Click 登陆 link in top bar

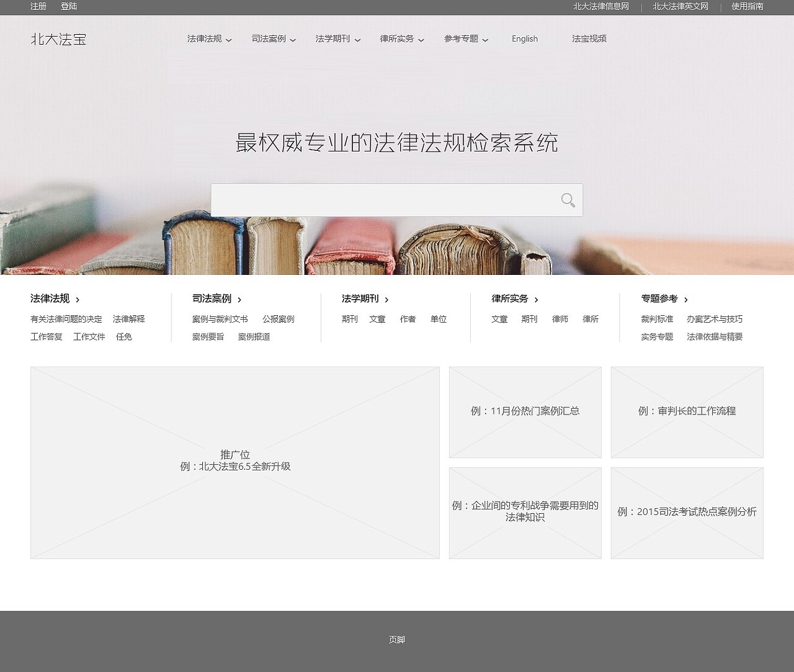click(69, 6)
